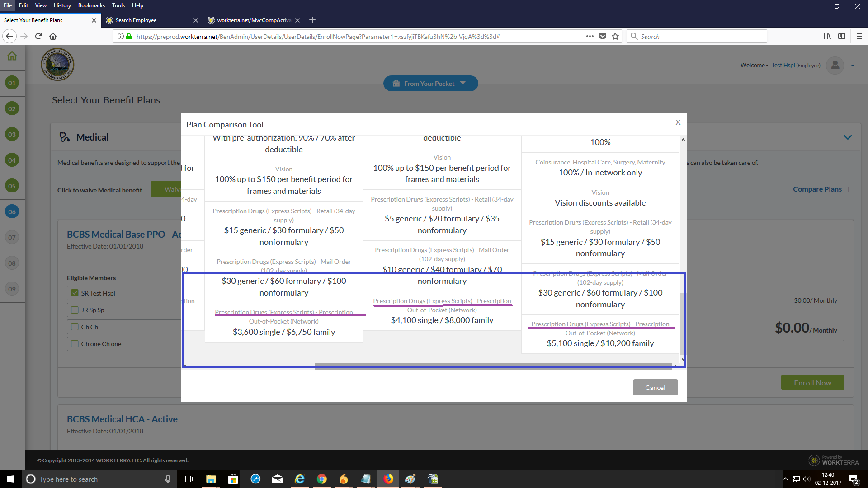Go to step 09 in sidebar
Viewport: 868px width, 488px height.
point(12,289)
